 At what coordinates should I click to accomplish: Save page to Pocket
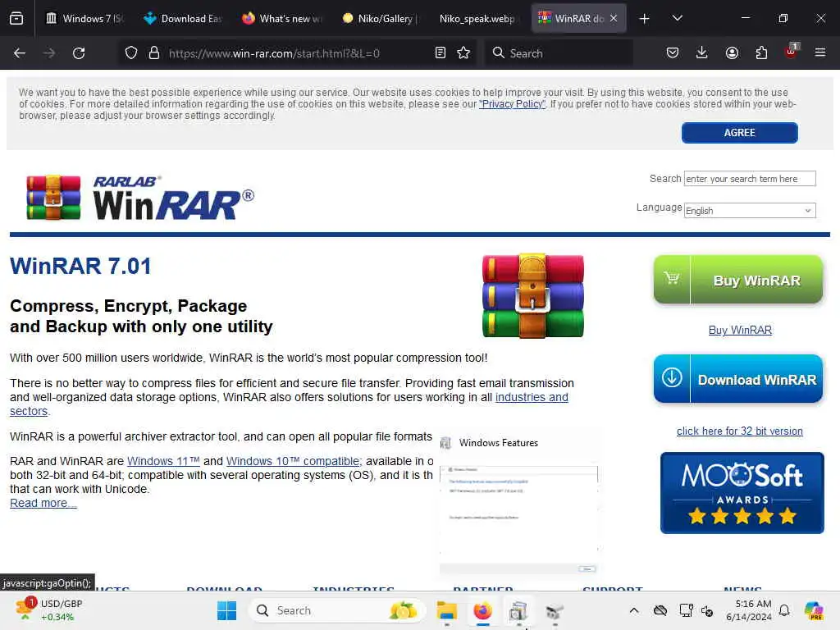click(x=673, y=53)
